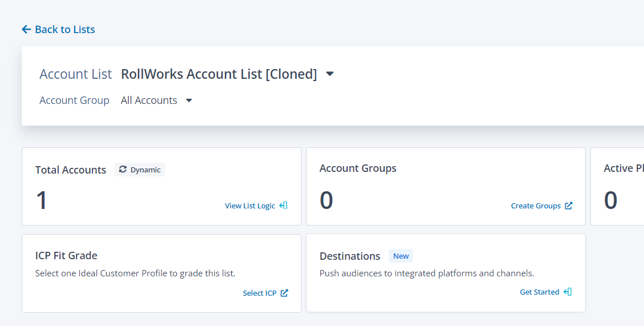
Task: Open the Account List dropdown arrow
Action: coord(329,74)
